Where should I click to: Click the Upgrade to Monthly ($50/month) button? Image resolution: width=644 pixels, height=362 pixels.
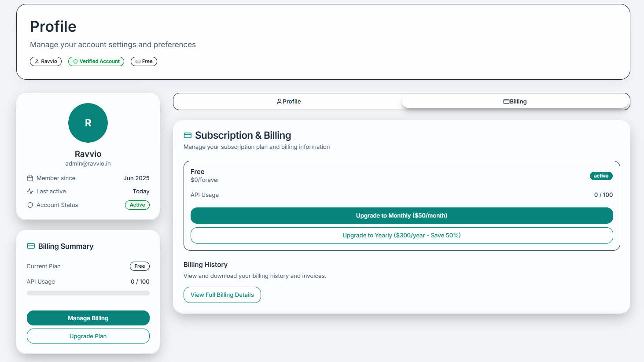coord(401,215)
